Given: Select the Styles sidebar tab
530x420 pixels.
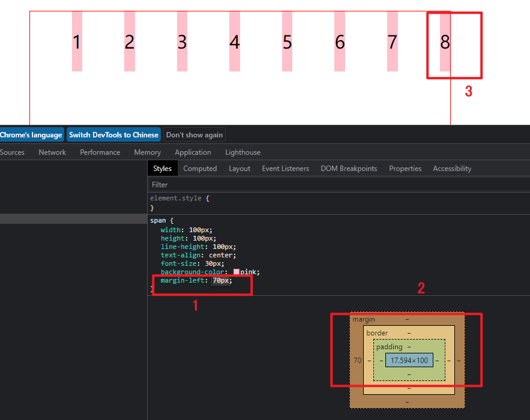Looking at the screenshot, I should tap(162, 168).
